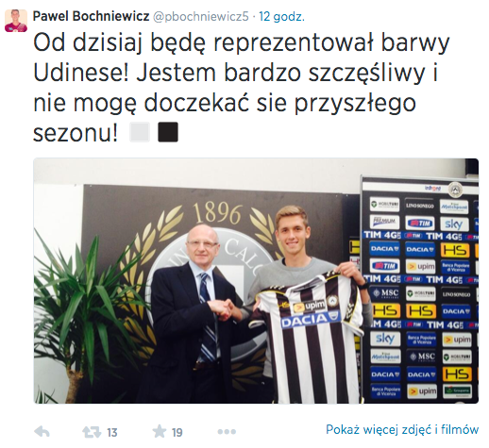Click the favorites count 19
The image size is (489, 448).
[x=177, y=433]
